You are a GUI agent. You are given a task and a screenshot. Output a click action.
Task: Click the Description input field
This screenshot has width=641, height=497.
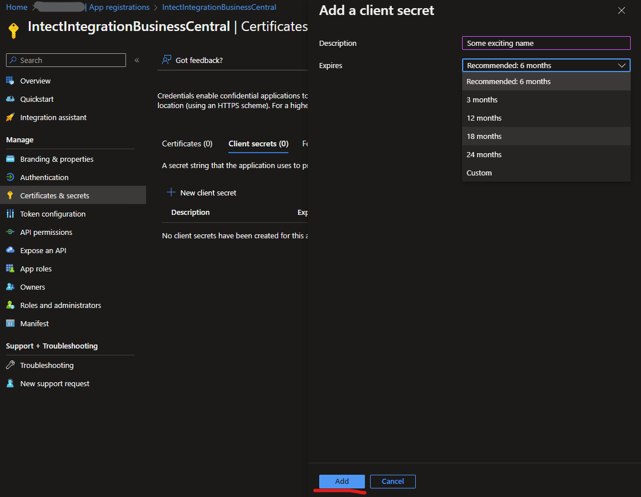click(x=546, y=43)
